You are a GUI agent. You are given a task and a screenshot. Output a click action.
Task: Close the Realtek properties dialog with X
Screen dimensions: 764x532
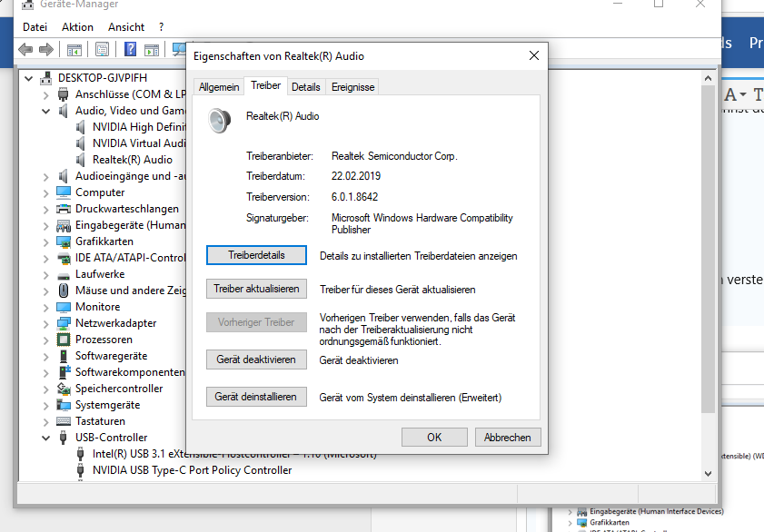pos(534,55)
